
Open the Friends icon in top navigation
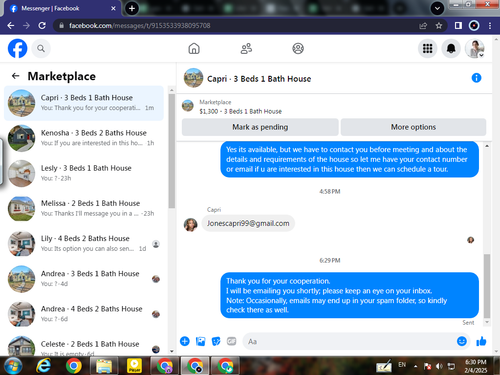(x=246, y=49)
